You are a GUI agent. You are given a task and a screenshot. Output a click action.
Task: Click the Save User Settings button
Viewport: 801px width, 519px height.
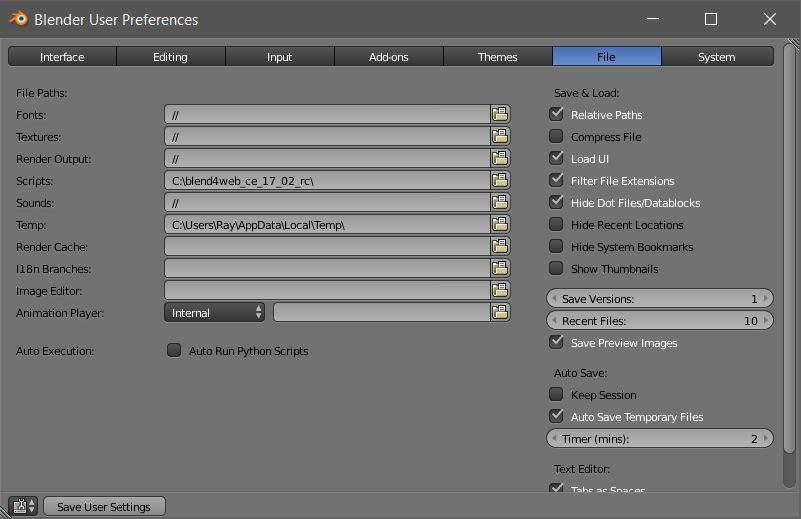[x=104, y=506]
